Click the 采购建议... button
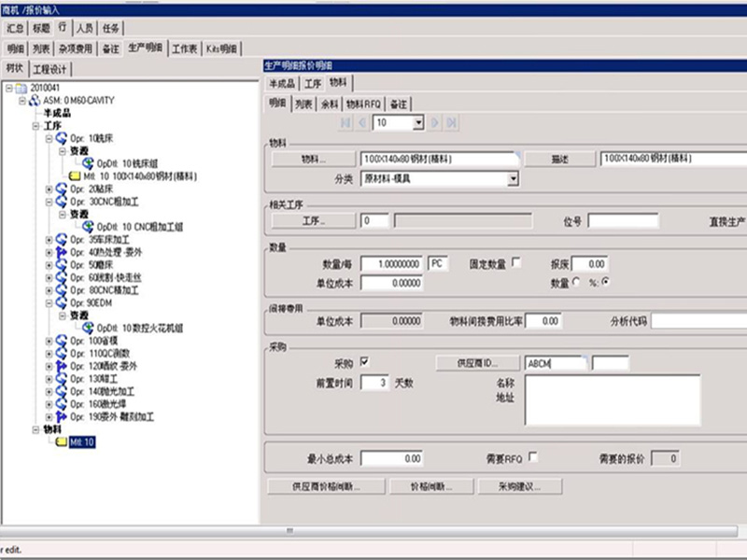Viewport: 747px width, 560px height. pos(520,486)
